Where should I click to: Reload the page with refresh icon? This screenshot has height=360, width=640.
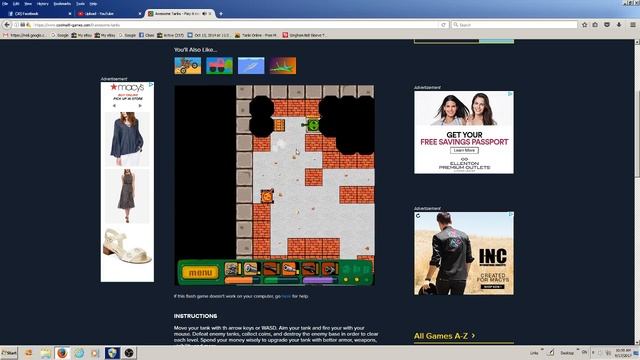pos(444,25)
